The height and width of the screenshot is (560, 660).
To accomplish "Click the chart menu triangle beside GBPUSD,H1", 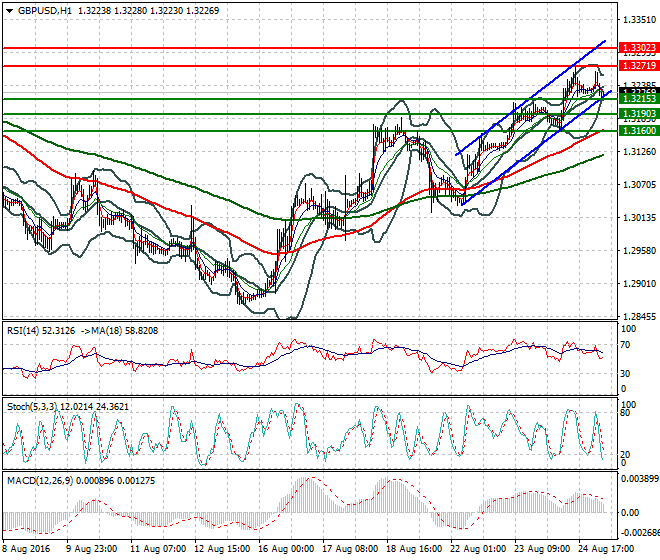I will click(9, 11).
